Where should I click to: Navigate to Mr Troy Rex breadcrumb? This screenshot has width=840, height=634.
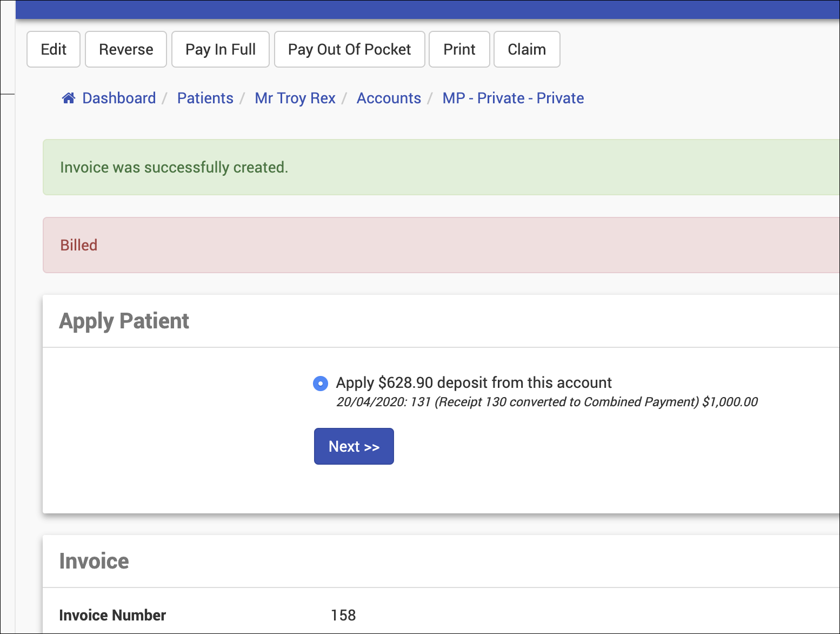coord(295,98)
